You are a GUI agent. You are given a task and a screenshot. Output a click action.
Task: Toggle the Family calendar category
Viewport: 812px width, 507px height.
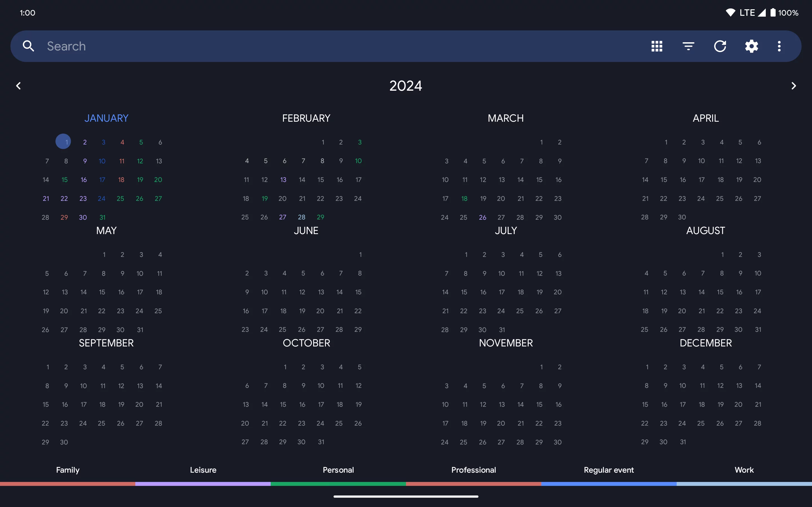tap(67, 470)
